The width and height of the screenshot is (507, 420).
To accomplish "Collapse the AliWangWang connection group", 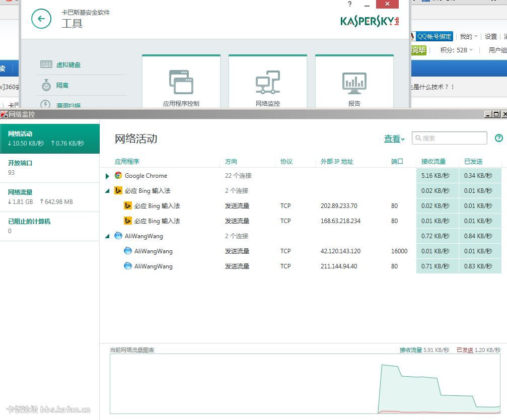I will pos(107,236).
